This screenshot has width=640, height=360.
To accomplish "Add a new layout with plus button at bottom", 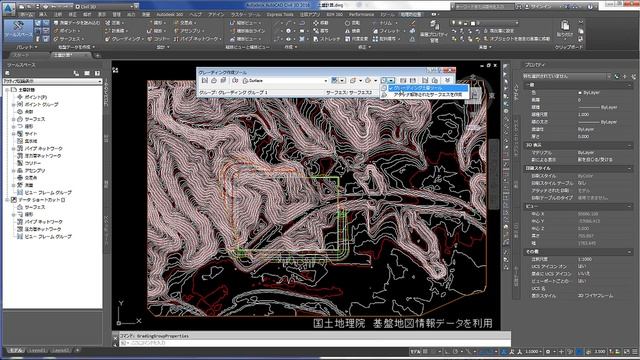I will 77,350.
